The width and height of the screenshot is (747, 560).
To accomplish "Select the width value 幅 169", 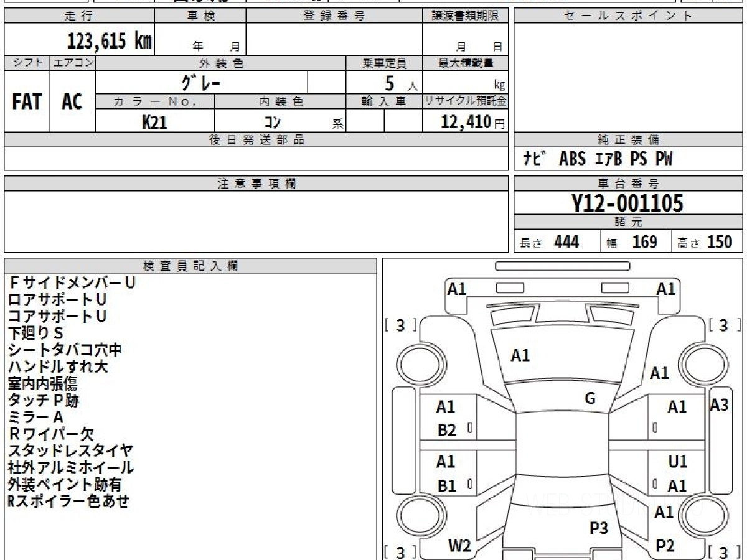I will click(x=632, y=242).
